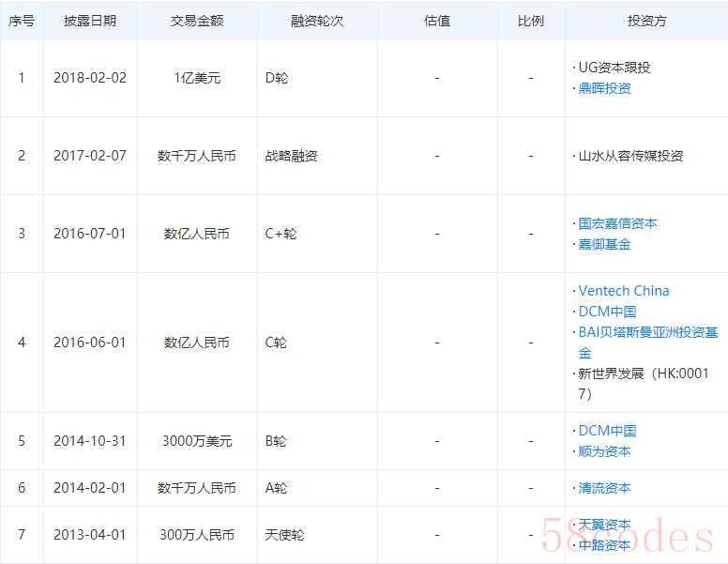Open the BAI贝塔斯曼亚洲投资基金 link

point(647,332)
